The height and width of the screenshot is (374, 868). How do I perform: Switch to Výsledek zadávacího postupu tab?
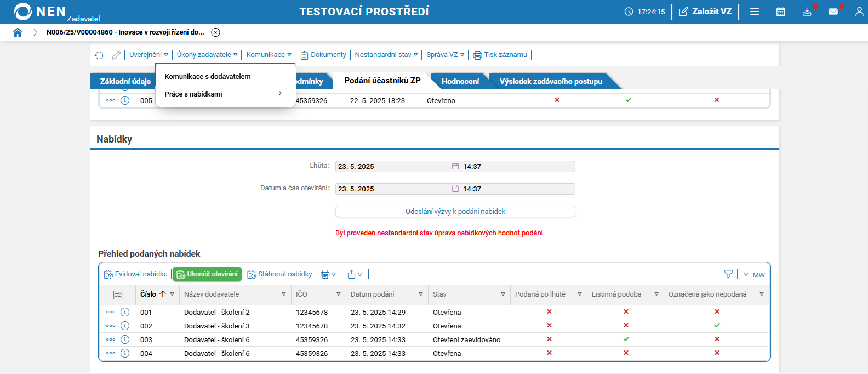tap(551, 81)
